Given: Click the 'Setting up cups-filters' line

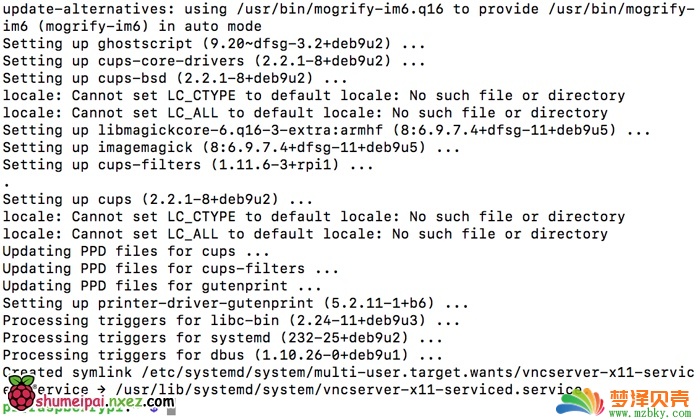Looking at the screenshot, I should [x=188, y=165].
